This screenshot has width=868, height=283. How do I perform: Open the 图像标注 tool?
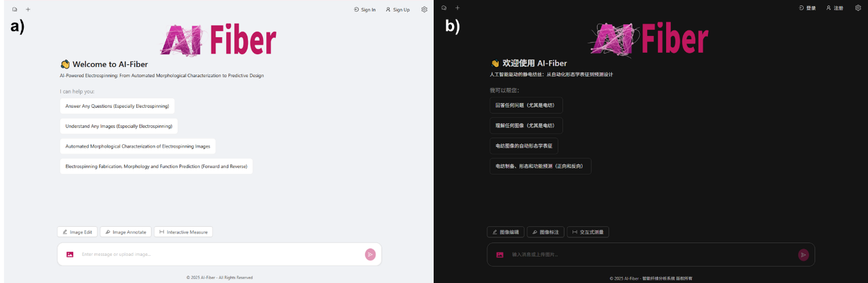[x=545, y=232]
